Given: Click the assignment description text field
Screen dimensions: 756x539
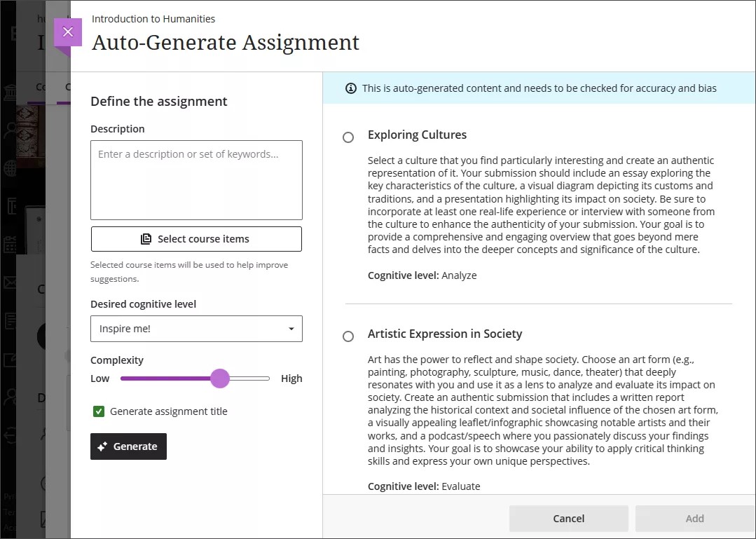Looking at the screenshot, I should pyautogui.click(x=196, y=179).
